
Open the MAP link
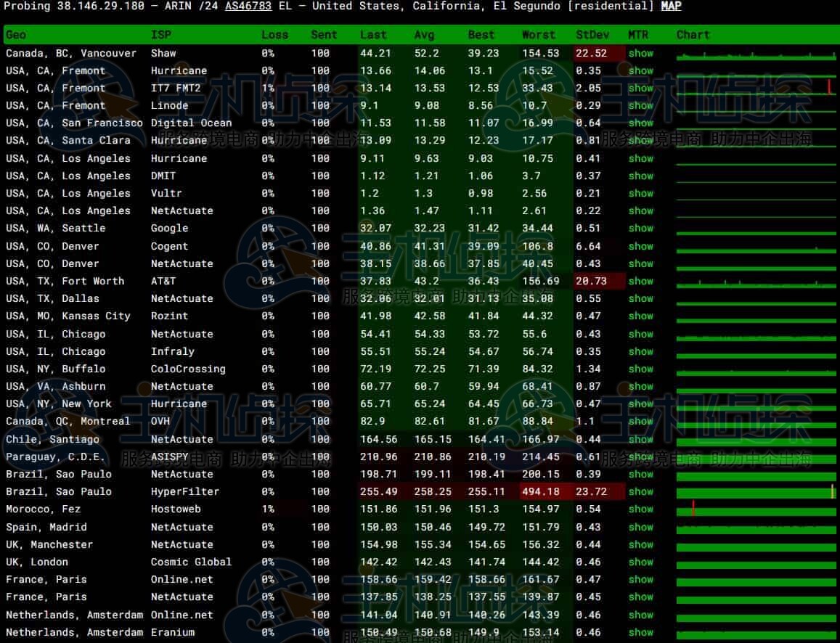click(671, 6)
